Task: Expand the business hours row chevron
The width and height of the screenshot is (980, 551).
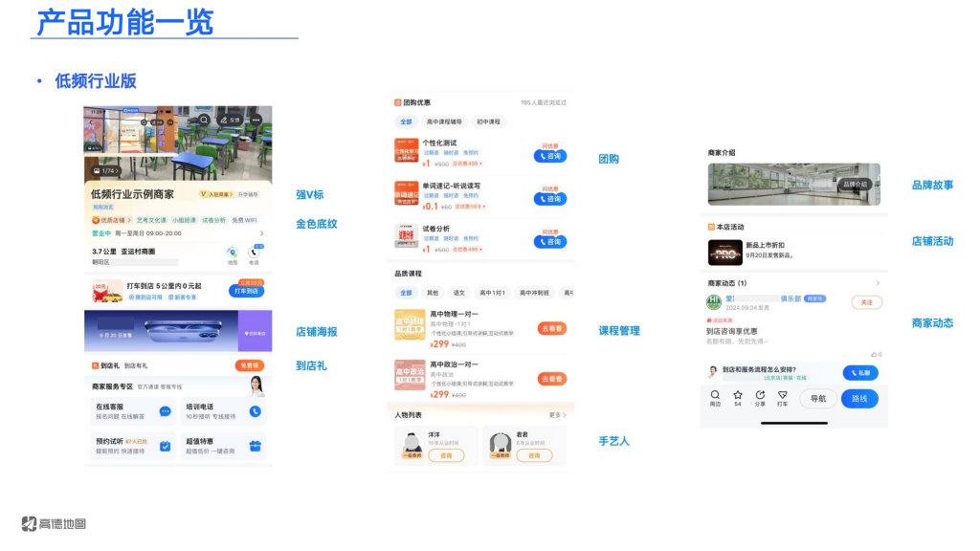Action: tap(261, 233)
